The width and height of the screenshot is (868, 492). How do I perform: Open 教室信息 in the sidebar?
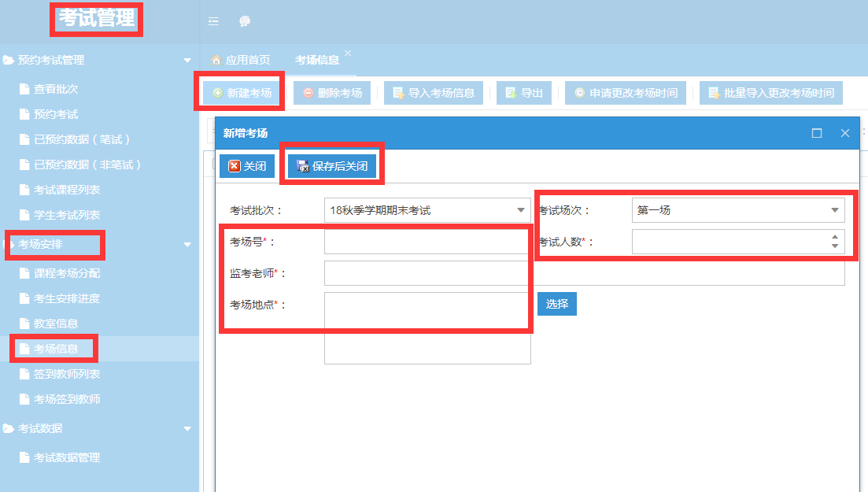point(55,324)
